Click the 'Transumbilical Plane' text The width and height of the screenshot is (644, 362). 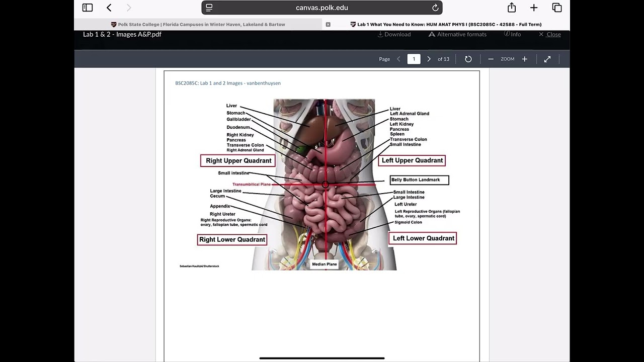coord(252,185)
